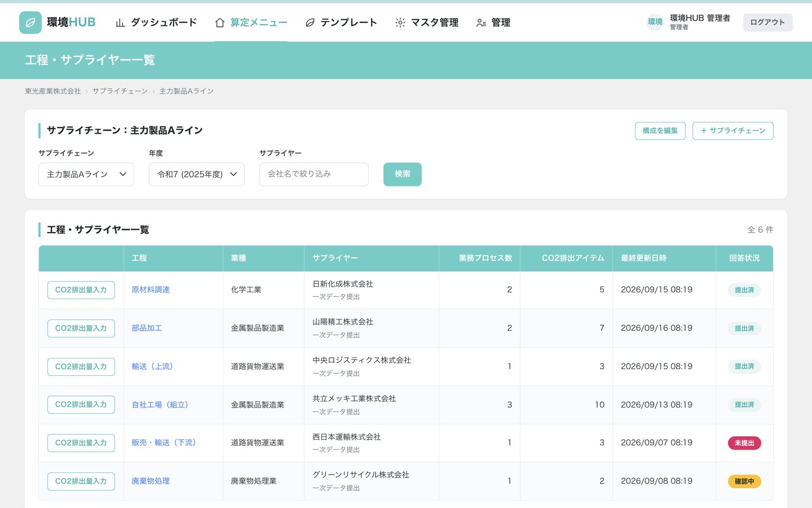Viewport: 812px width, 508px height.
Task: Open the 主力製品Aライン supply chain dropdown
Action: (x=86, y=174)
